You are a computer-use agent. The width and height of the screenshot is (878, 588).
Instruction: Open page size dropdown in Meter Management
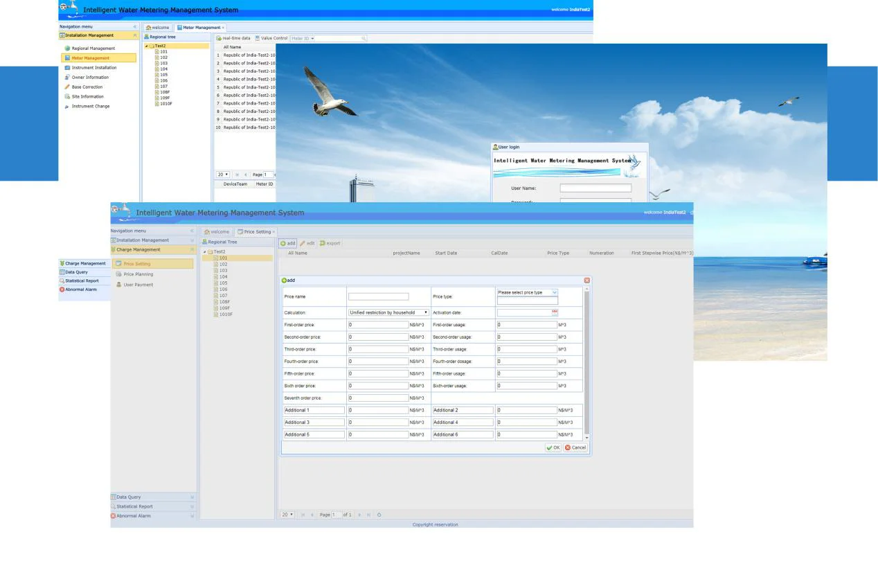(224, 175)
